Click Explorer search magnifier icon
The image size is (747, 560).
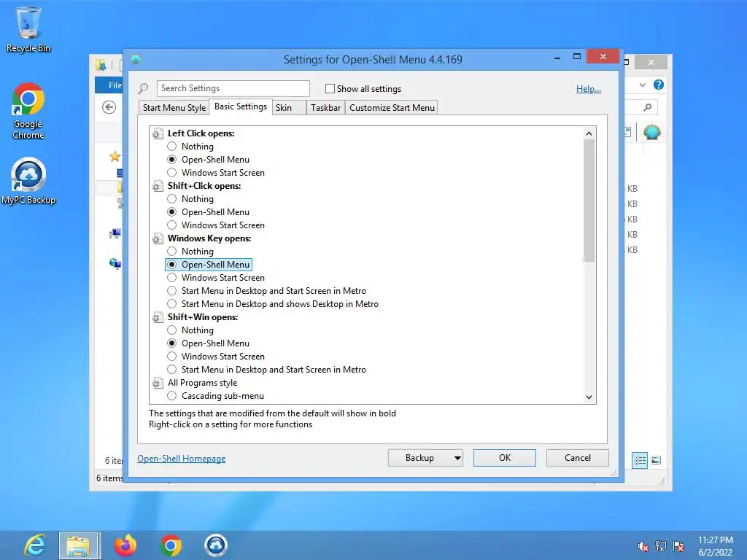pyautogui.click(x=647, y=108)
